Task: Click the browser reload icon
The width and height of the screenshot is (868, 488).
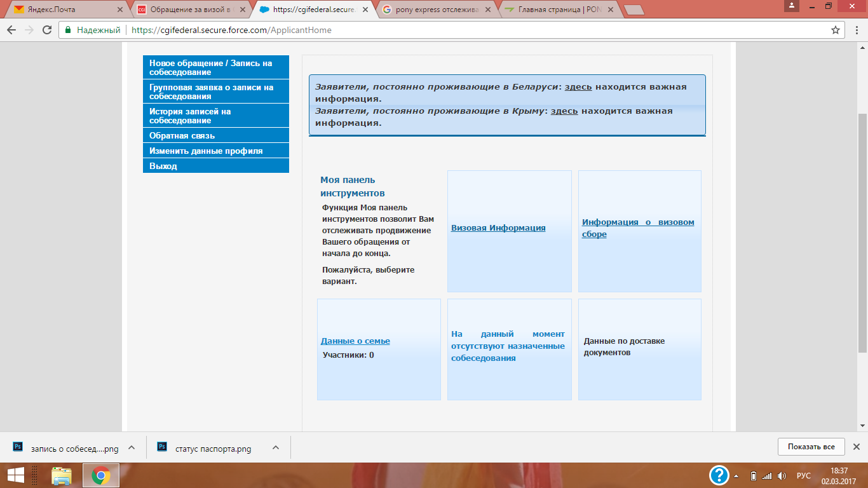Action: tap(46, 30)
